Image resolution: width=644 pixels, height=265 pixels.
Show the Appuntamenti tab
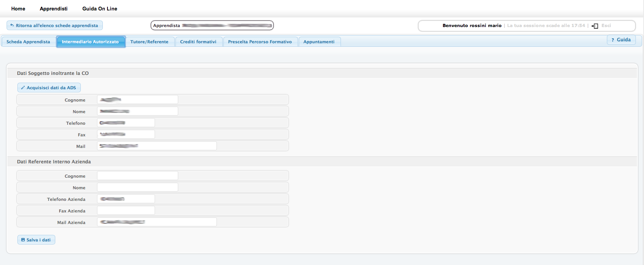click(319, 42)
